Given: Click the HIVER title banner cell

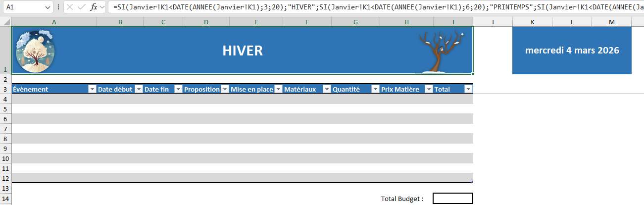Looking at the screenshot, I should (242, 51).
